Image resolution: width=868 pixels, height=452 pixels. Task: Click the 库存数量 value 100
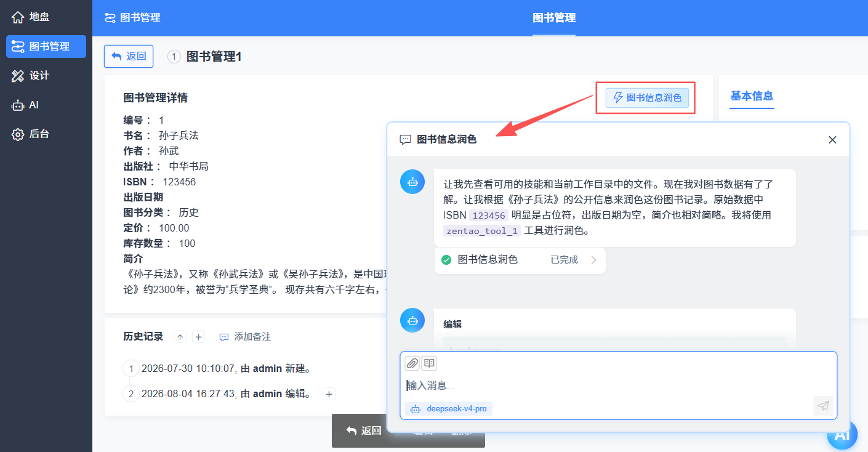pyautogui.click(x=187, y=243)
